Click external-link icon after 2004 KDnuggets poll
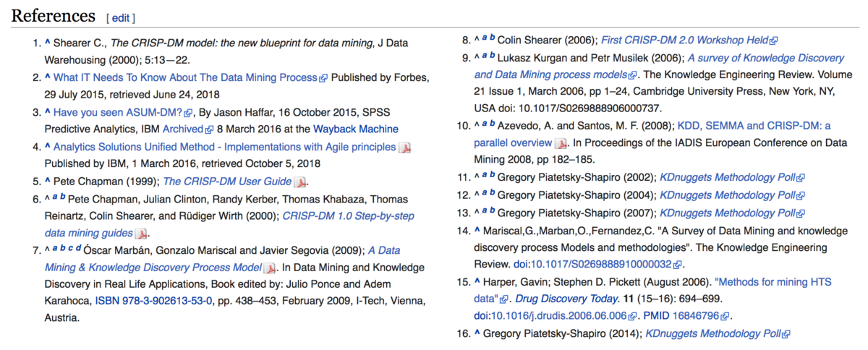The height and width of the screenshot is (350, 868). click(801, 196)
